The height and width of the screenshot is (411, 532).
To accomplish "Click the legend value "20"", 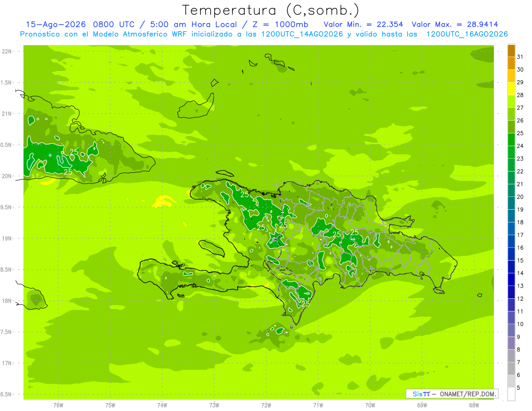I will tap(520, 197).
